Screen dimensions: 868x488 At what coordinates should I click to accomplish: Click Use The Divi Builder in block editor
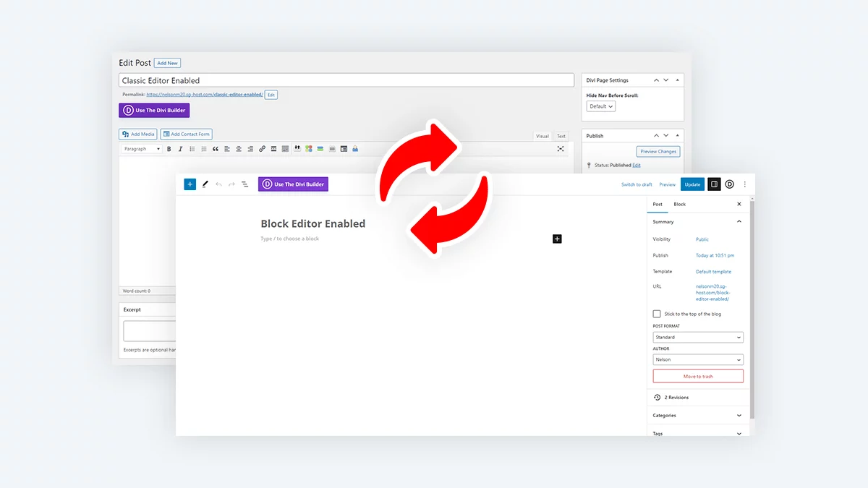tap(293, 184)
